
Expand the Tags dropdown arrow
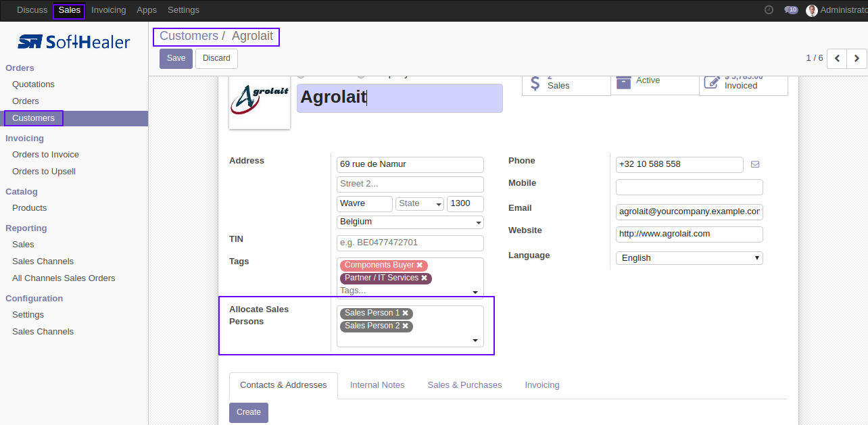point(475,292)
